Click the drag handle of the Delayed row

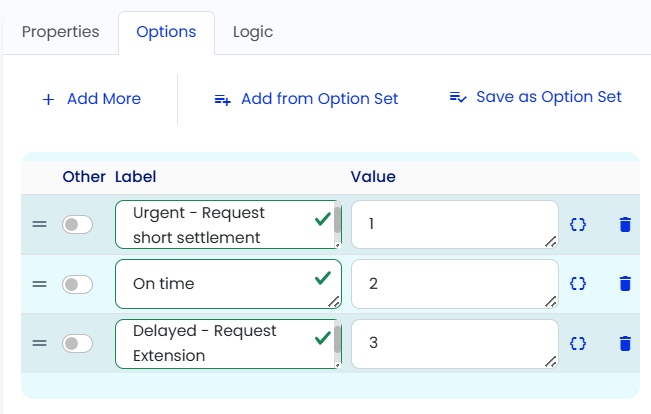[39, 343]
